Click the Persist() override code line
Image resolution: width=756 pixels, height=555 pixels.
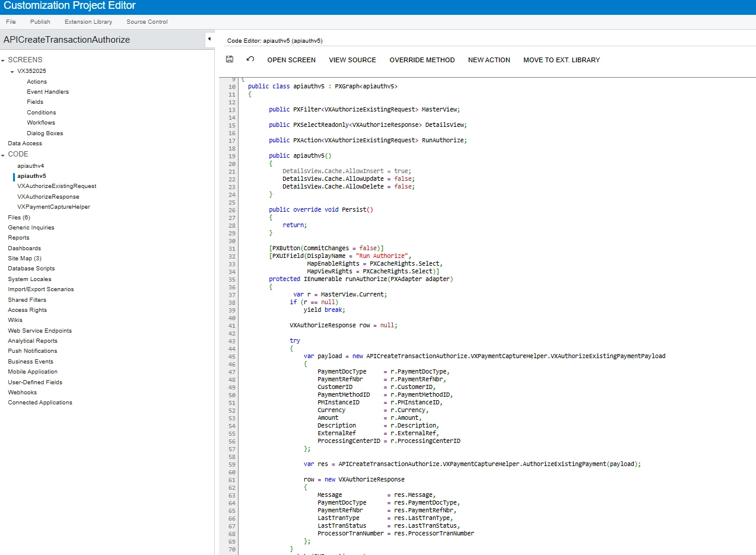321,210
